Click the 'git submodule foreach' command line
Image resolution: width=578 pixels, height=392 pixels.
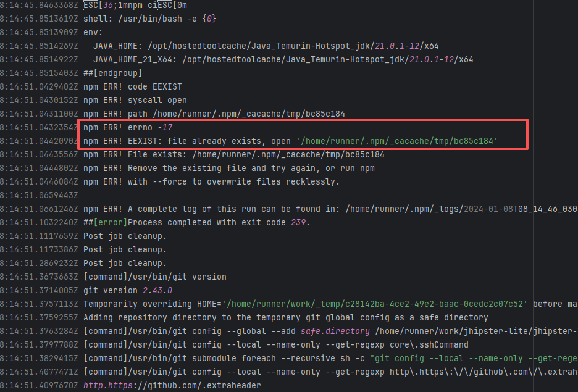[x=327, y=358]
